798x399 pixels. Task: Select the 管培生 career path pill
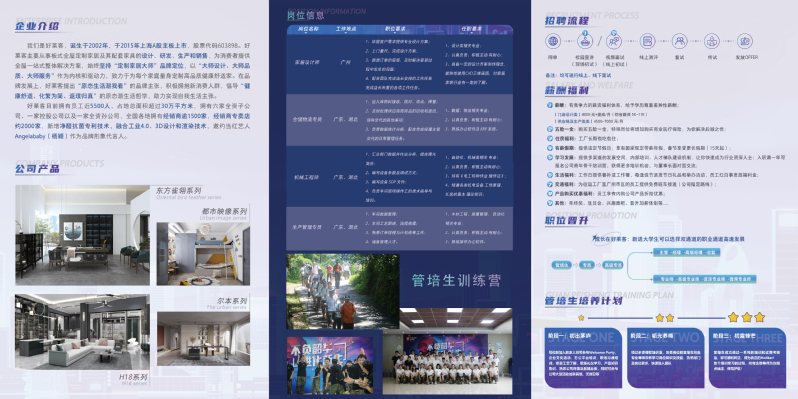(x=561, y=265)
